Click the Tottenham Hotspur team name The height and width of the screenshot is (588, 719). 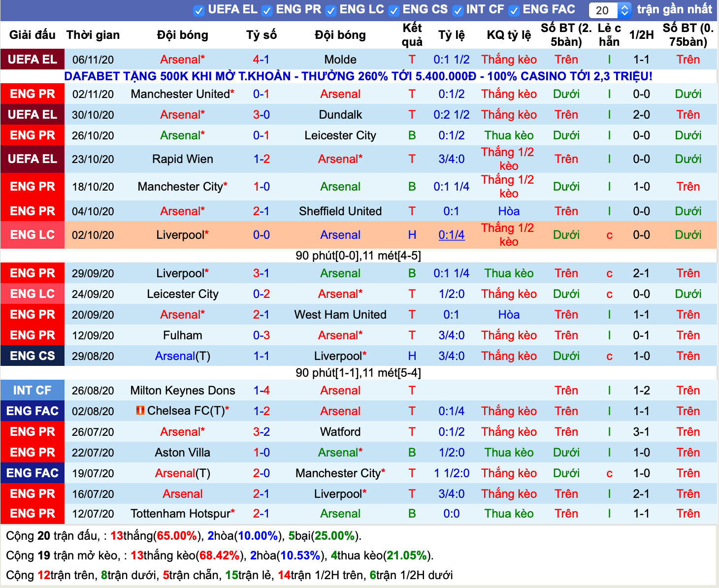180,514
